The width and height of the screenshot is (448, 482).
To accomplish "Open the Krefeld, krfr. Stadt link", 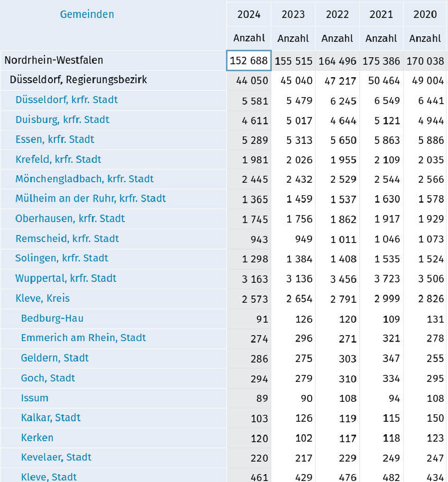I will pyautogui.click(x=58, y=159).
